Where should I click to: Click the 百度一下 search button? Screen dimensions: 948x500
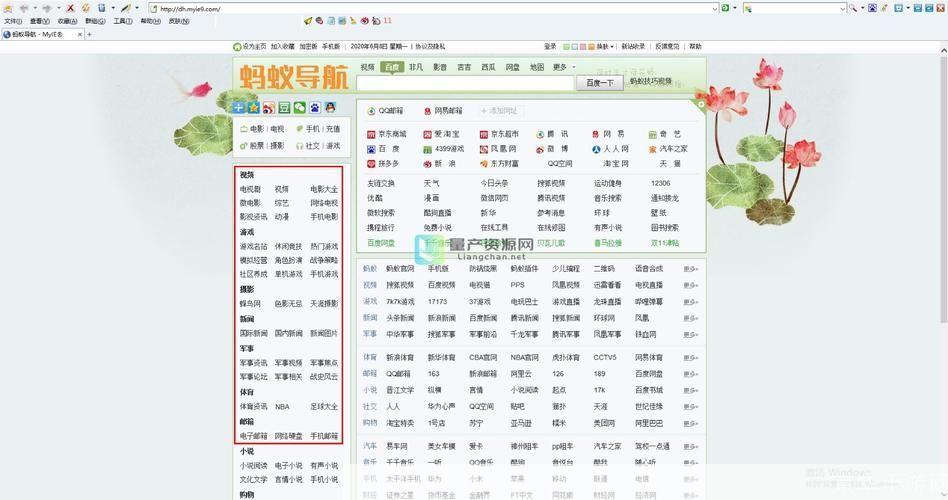click(600, 83)
